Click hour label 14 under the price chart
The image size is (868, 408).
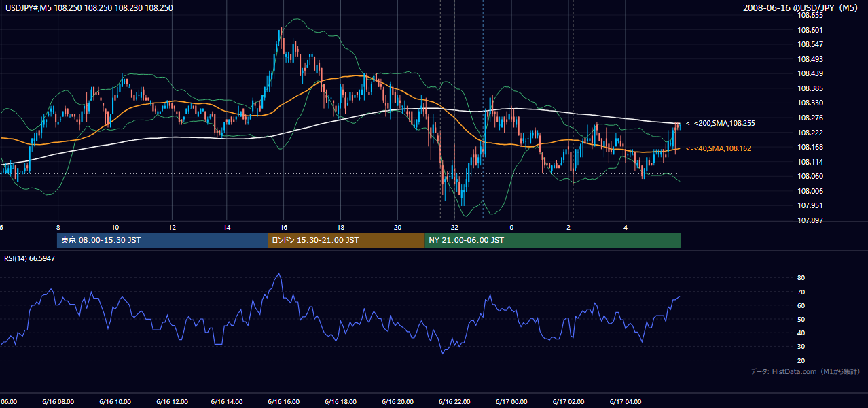click(228, 228)
